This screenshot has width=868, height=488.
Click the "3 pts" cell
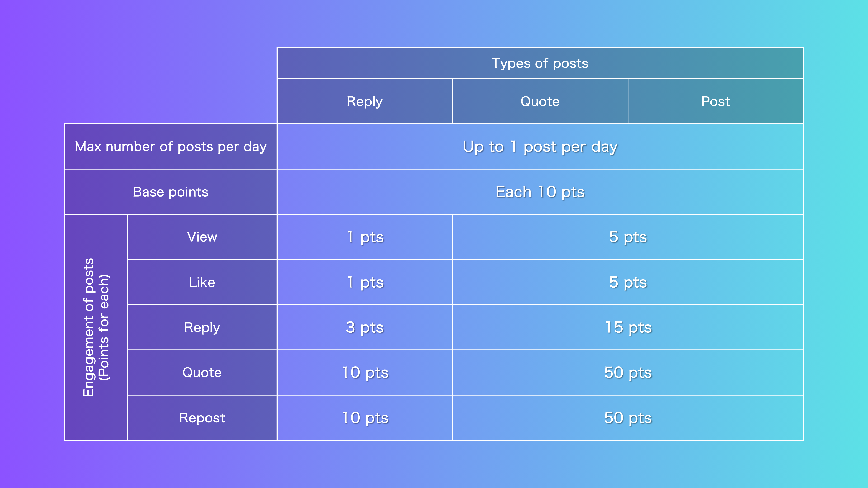click(365, 327)
